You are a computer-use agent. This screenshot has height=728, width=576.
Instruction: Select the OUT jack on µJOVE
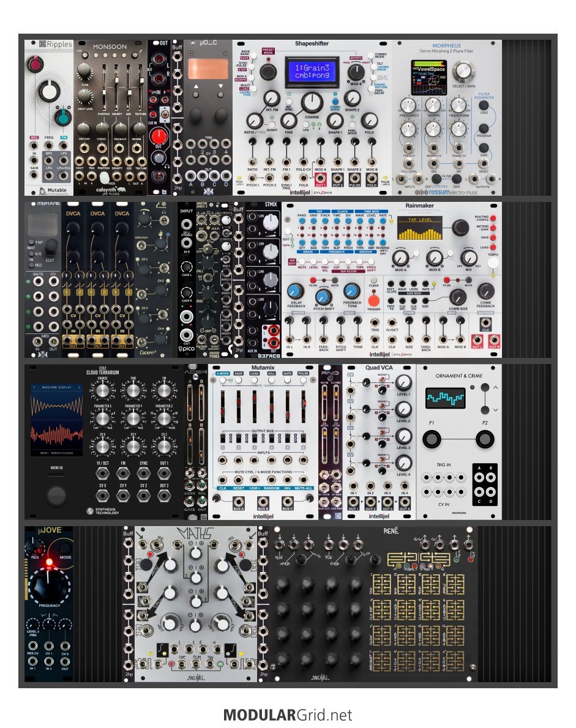pyautogui.click(x=65, y=660)
